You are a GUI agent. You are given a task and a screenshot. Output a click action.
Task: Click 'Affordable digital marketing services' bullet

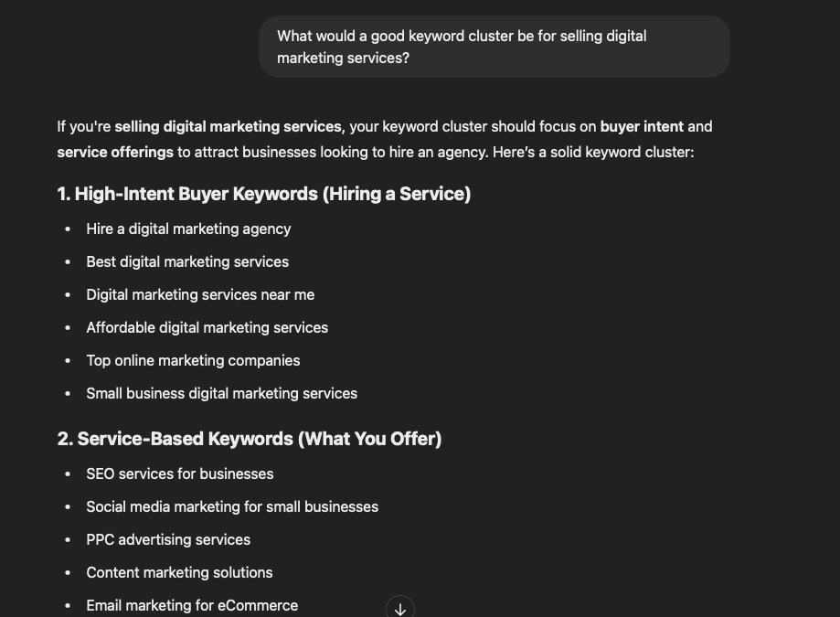pos(207,327)
